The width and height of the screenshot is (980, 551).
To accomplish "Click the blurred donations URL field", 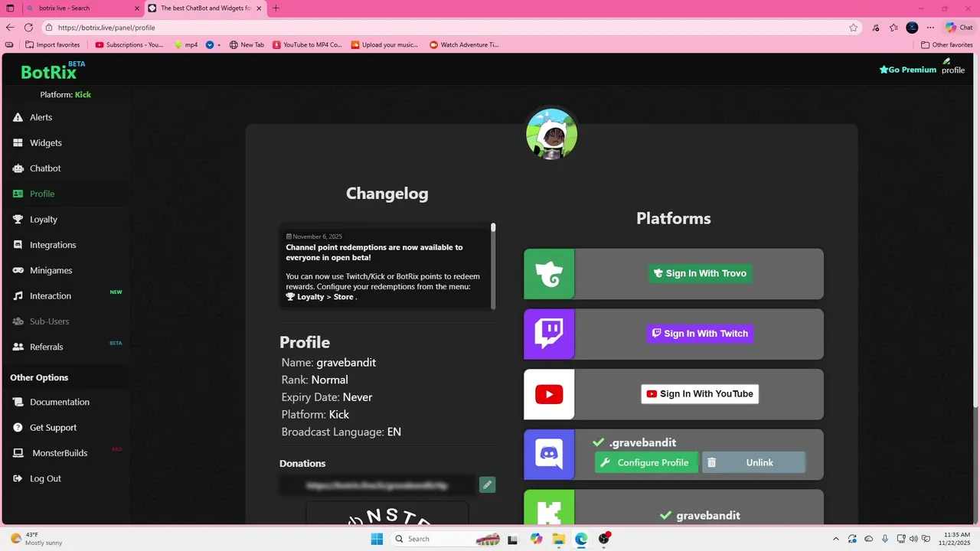I will pyautogui.click(x=377, y=484).
